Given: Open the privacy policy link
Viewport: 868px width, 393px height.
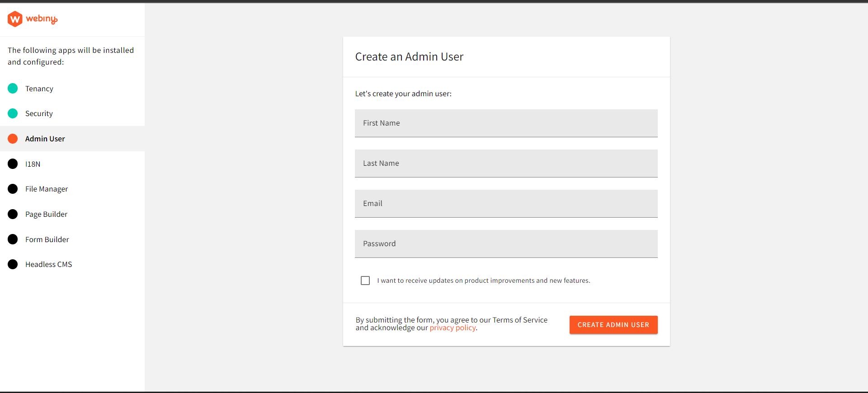Looking at the screenshot, I should (x=452, y=328).
